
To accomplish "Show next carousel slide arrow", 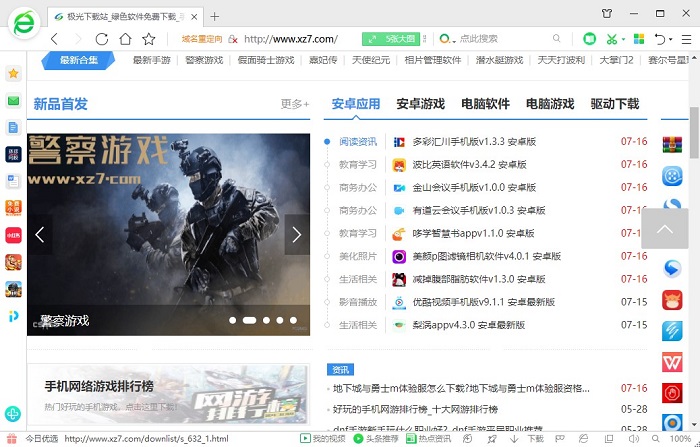I will (297, 234).
